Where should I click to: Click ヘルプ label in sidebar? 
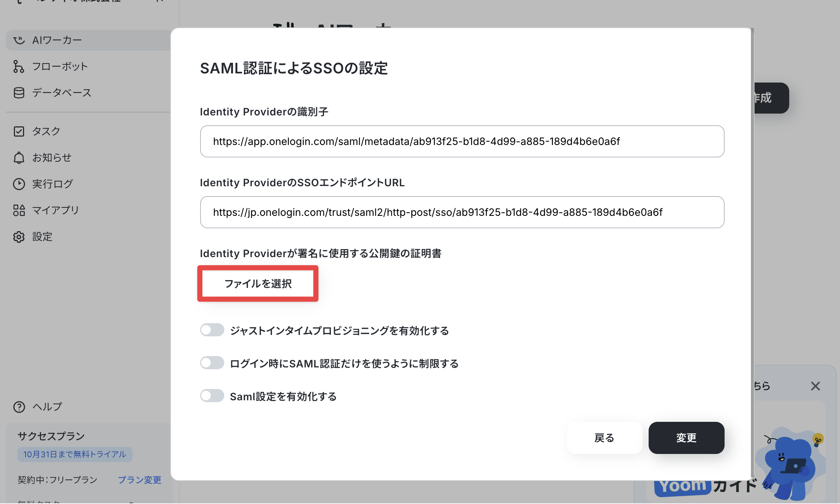(x=47, y=407)
